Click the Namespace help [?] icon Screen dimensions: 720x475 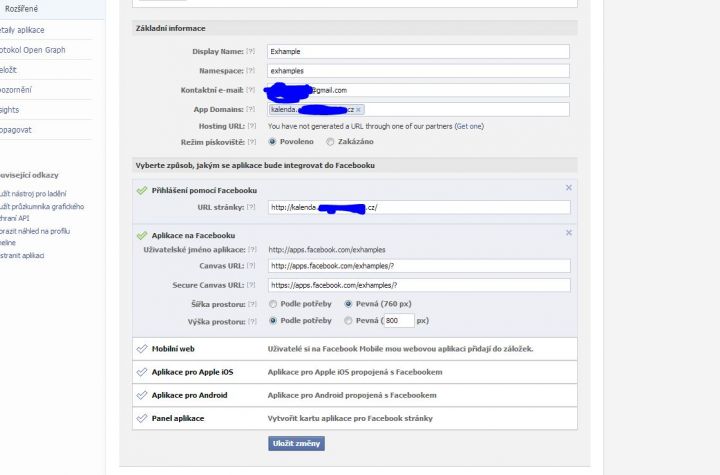pyautogui.click(x=250, y=71)
